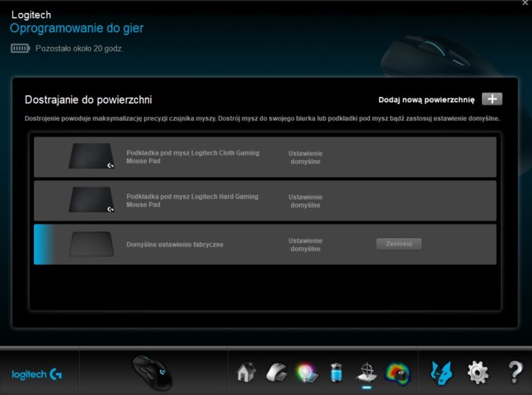
Task: Select the Logitech Cloth Gaming Mouse Pad row
Action: click(265, 157)
